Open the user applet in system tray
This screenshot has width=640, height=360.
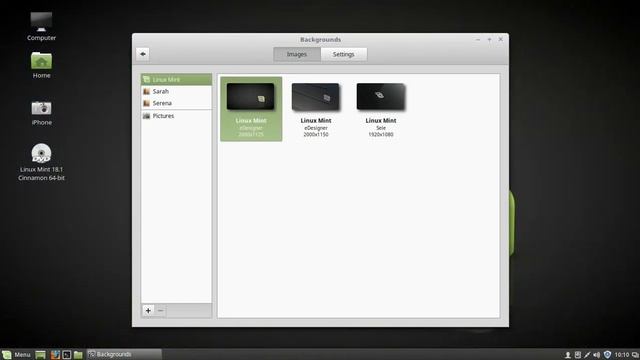[567, 355]
